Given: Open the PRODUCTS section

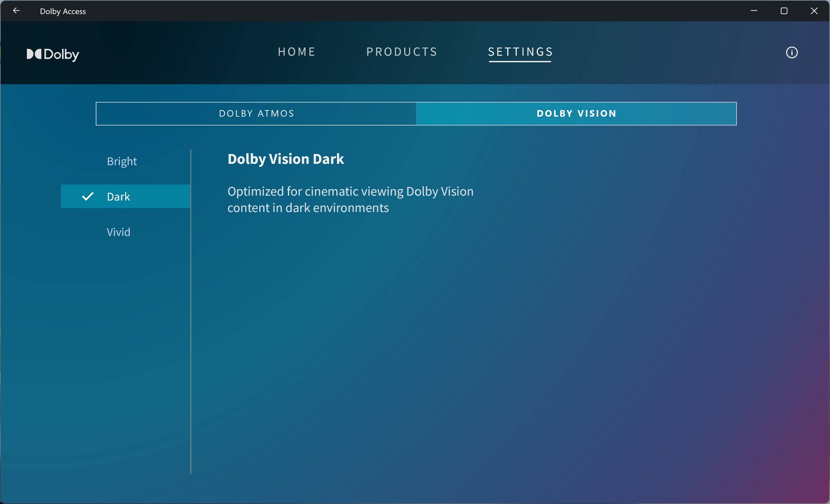Looking at the screenshot, I should (402, 52).
